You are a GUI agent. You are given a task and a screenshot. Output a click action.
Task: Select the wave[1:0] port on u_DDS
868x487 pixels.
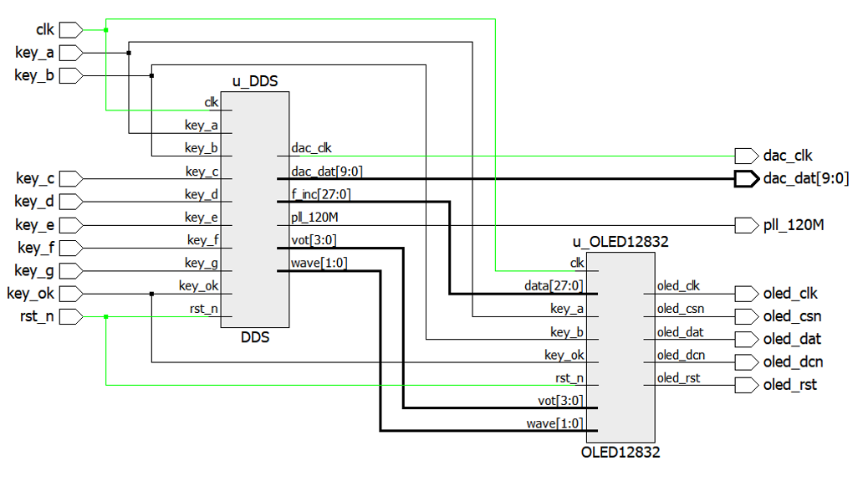pos(319,263)
